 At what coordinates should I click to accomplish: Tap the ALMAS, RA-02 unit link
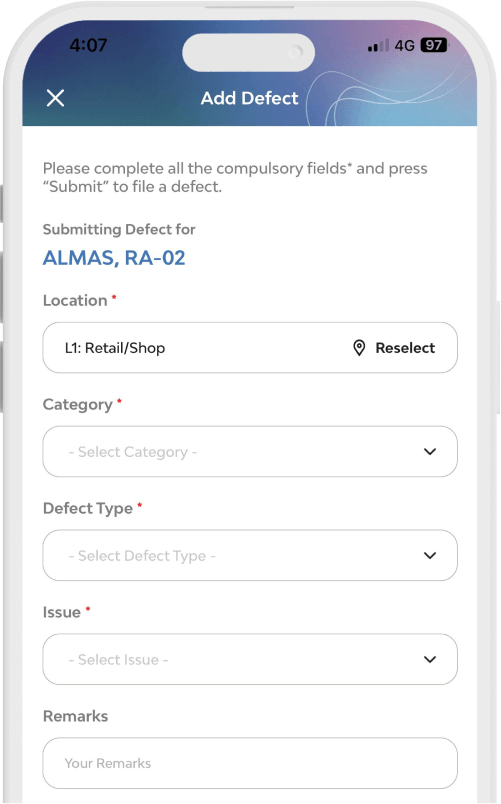[114, 258]
